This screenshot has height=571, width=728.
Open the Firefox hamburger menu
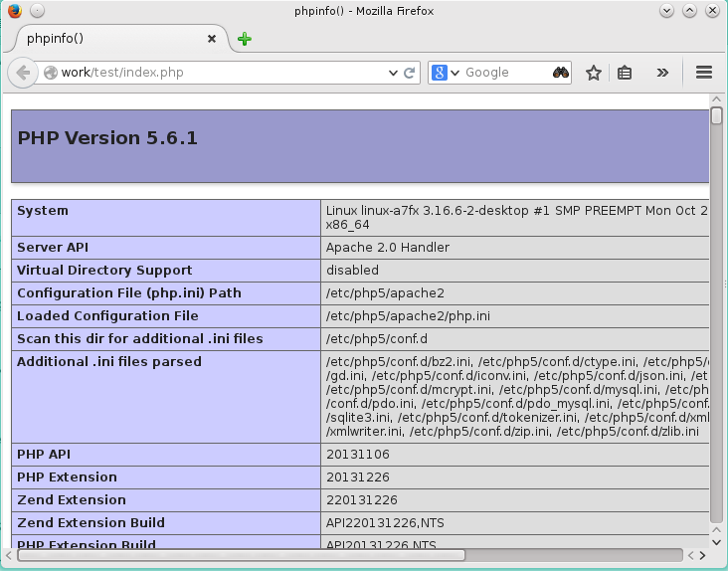click(x=704, y=73)
